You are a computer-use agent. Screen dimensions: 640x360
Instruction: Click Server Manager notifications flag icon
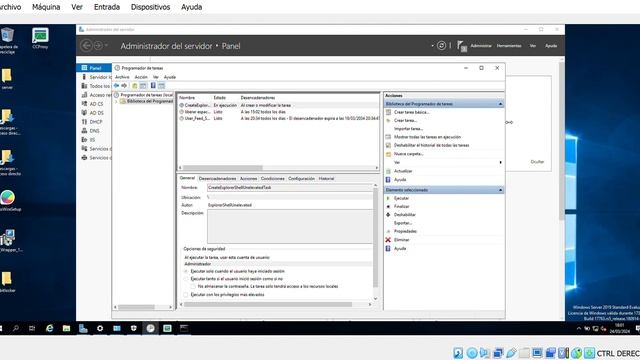click(x=462, y=46)
